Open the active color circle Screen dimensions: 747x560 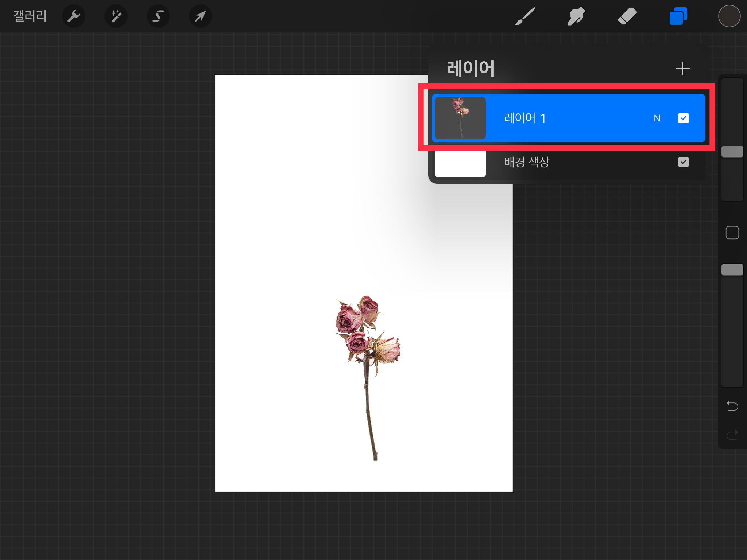pos(729,16)
